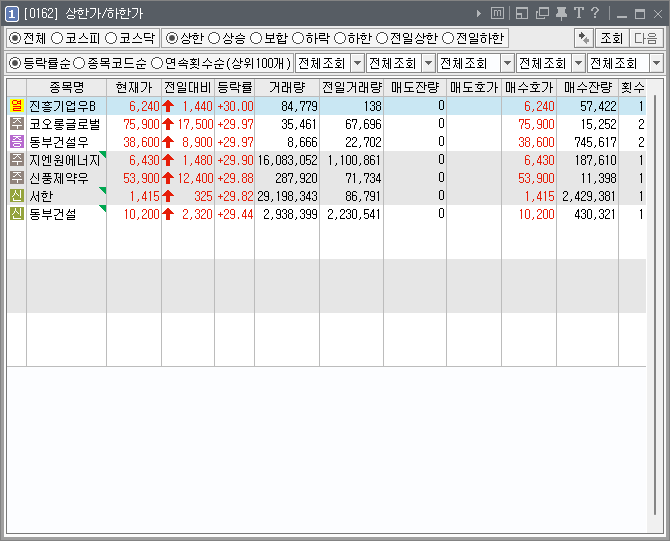The width and height of the screenshot is (670, 541).
Task: Select the 코스피 radio button
Action: 57,38
